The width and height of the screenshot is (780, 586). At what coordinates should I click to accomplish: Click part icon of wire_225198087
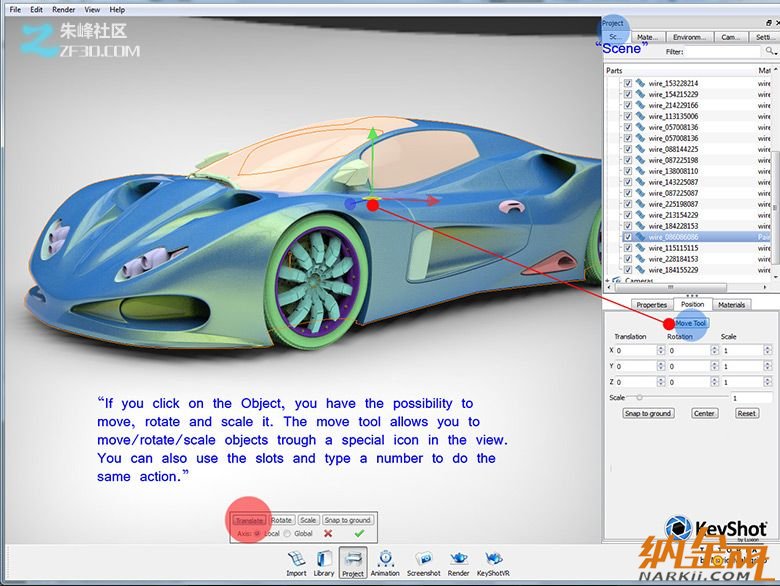[x=640, y=203]
